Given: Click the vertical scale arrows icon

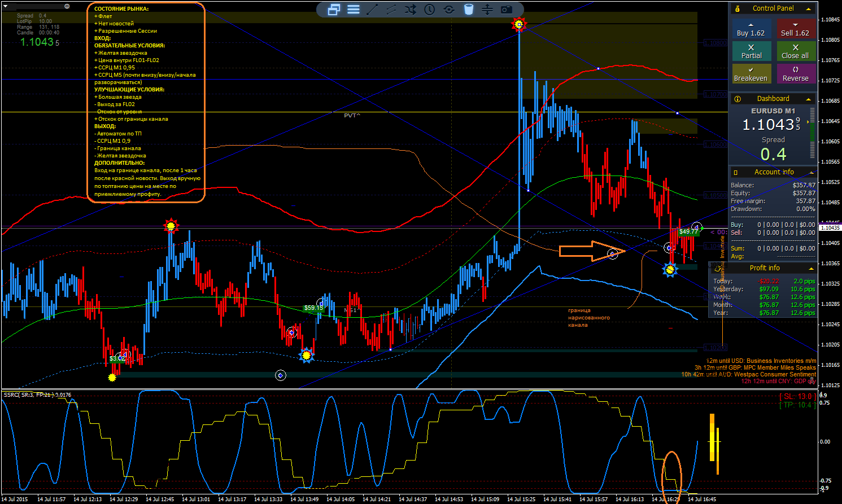Looking at the screenshot, I should pos(487,10).
